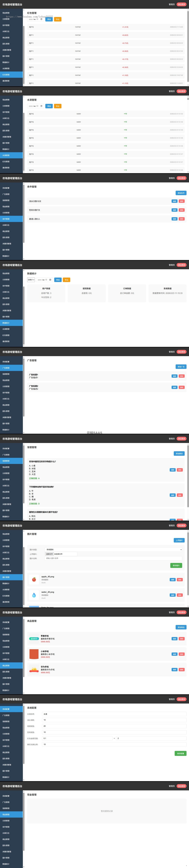Focus the 浇水消耗 input field
The image size is (189, 868).
click(114, 720)
